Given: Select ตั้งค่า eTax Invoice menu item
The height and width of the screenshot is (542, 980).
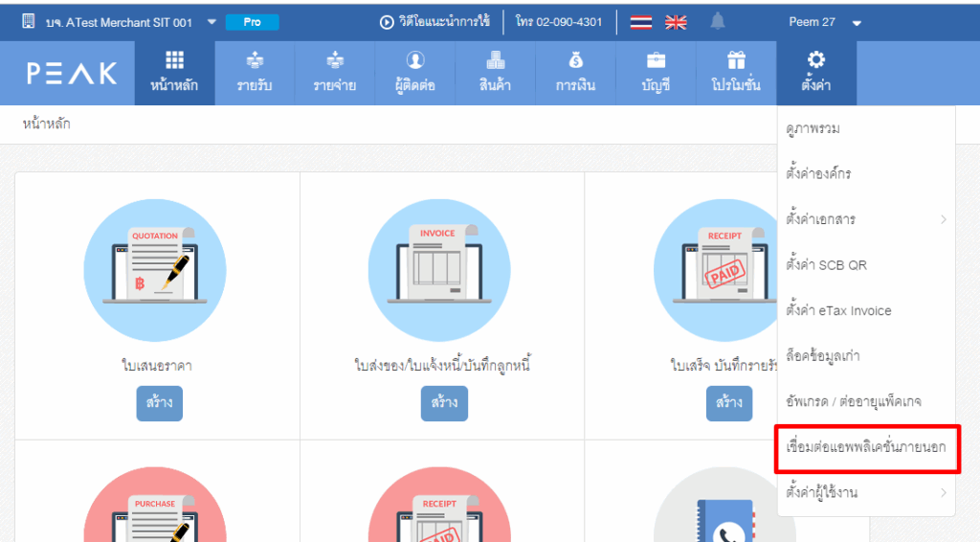Looking at the screenshot, I should click(x=865, y=310).
